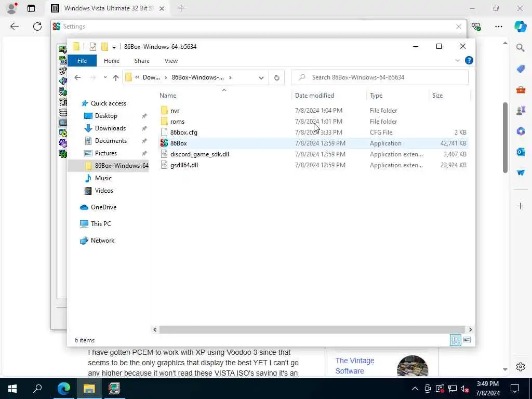Click search box for 86Box-Windows-64-b5634
The height and width of the screenshot is (399, 532).
[380, 77]
